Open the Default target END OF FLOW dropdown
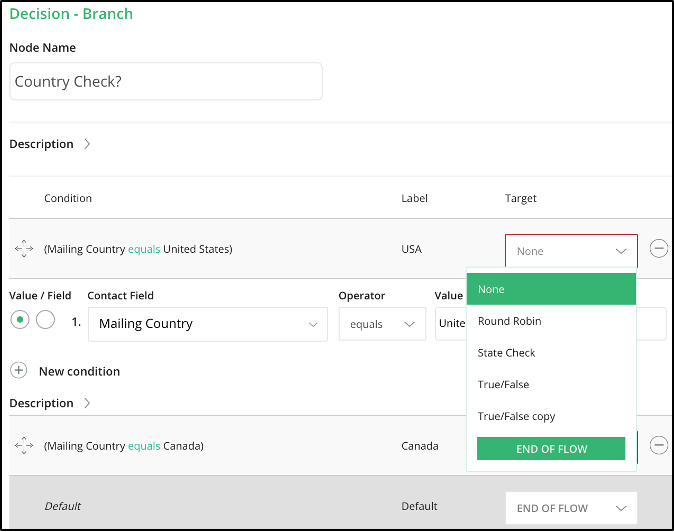The width and height of the screenshot is (674, 532). point(571,508)
